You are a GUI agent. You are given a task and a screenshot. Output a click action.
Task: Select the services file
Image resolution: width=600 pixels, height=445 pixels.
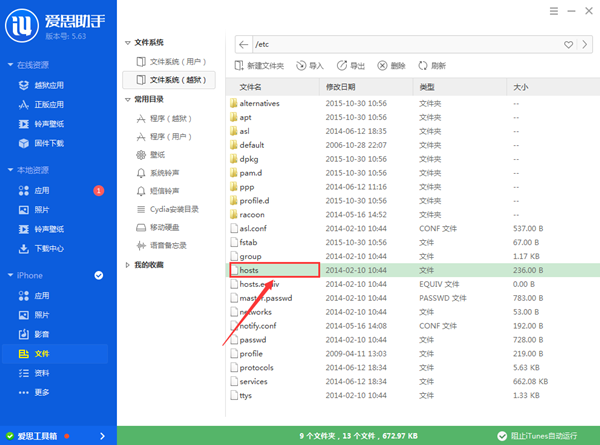415,381
